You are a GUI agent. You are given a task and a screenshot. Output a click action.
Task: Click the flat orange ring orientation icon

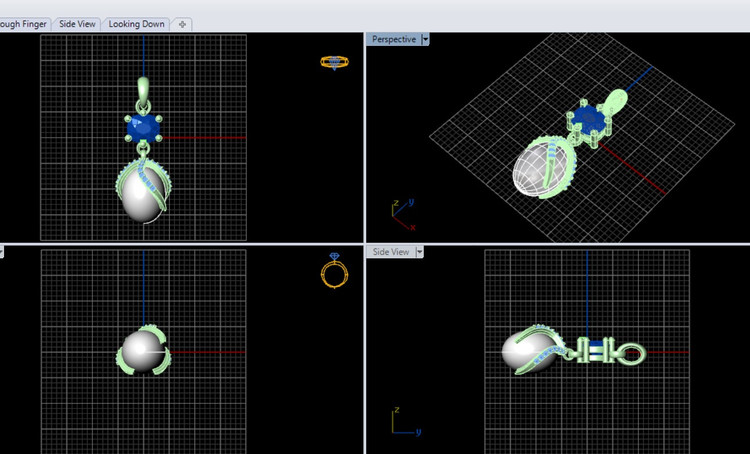click(x=334, y=62)
